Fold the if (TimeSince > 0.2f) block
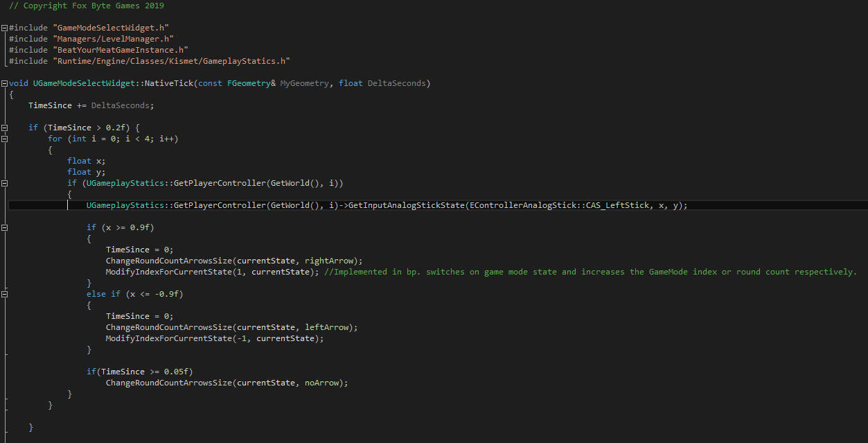This screenshot has width=868, height=443. [5, 128]
